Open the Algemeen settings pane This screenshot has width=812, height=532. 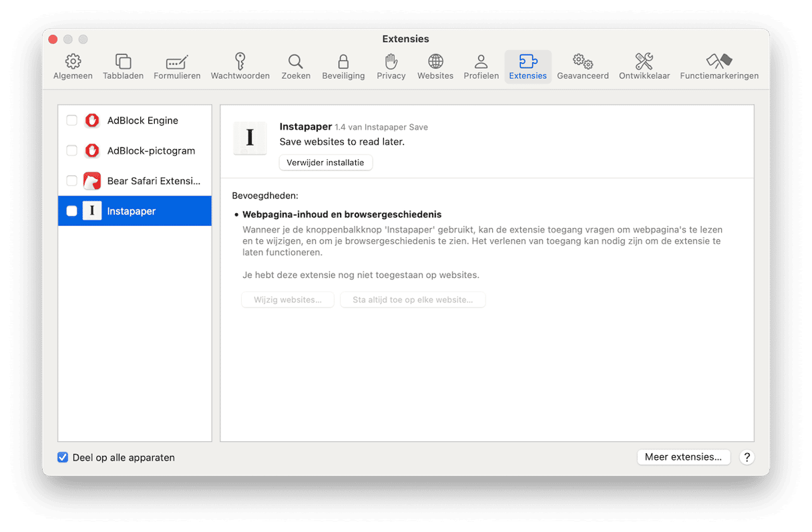(73, 67)
